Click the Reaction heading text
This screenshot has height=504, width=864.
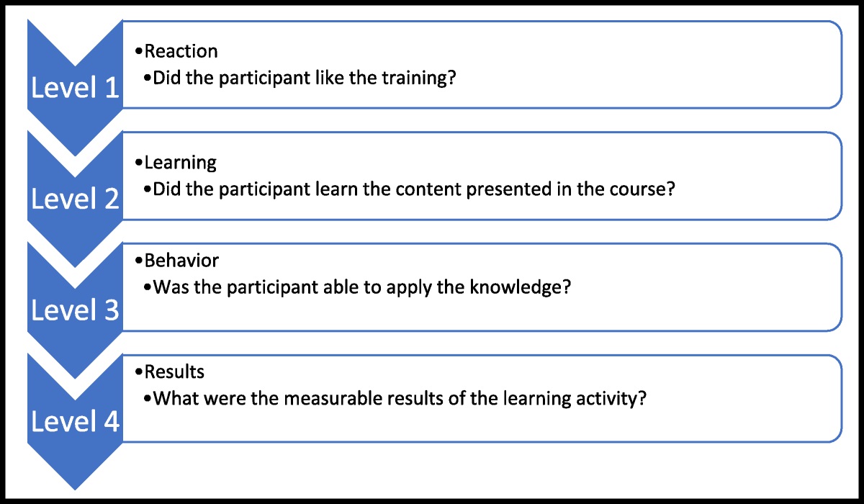181,51
